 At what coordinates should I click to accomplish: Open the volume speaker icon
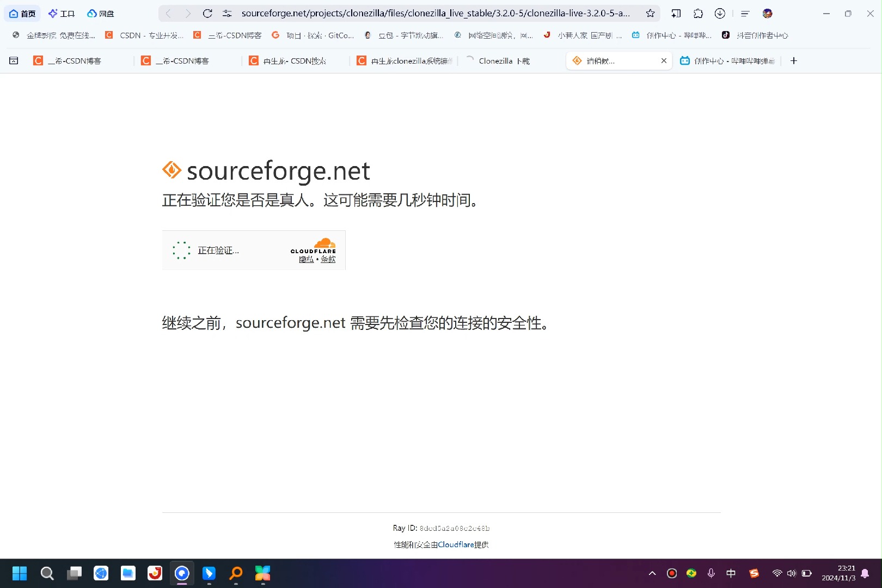[x=792, y=573]
